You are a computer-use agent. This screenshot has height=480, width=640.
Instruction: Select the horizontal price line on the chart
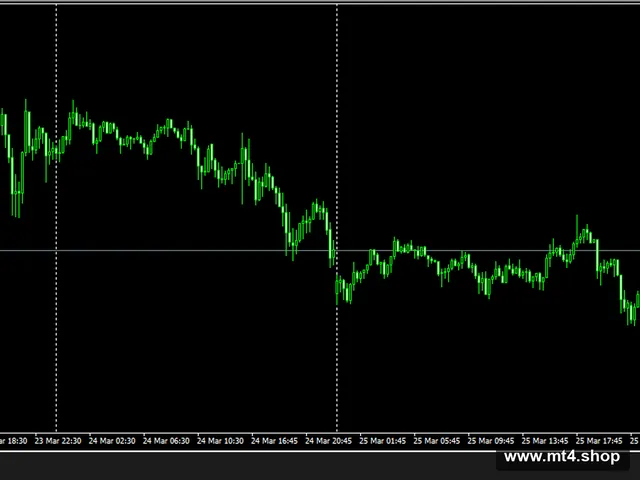[320, 251]
